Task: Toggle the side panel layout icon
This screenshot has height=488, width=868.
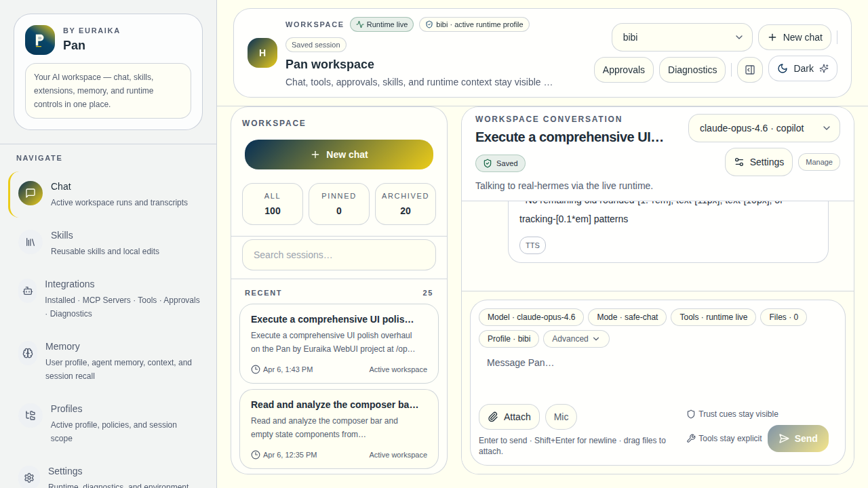Action: click(750, 70)
